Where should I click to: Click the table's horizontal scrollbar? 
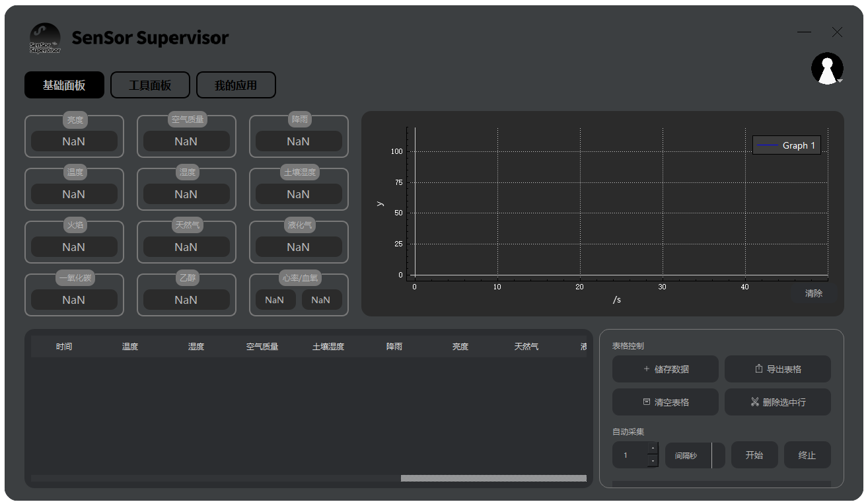pyautogui.click(x=493, y=478)
